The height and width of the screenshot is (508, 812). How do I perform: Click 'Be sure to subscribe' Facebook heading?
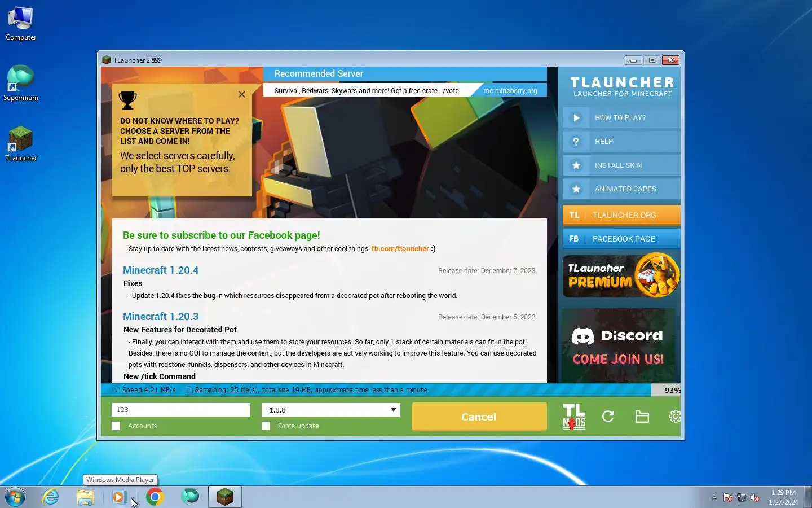(x=222, y=235)
